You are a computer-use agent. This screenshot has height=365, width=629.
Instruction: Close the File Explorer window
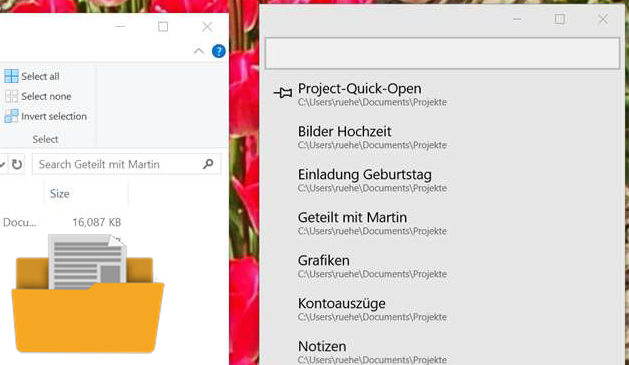pyautogui.click(x=207, y=27)
